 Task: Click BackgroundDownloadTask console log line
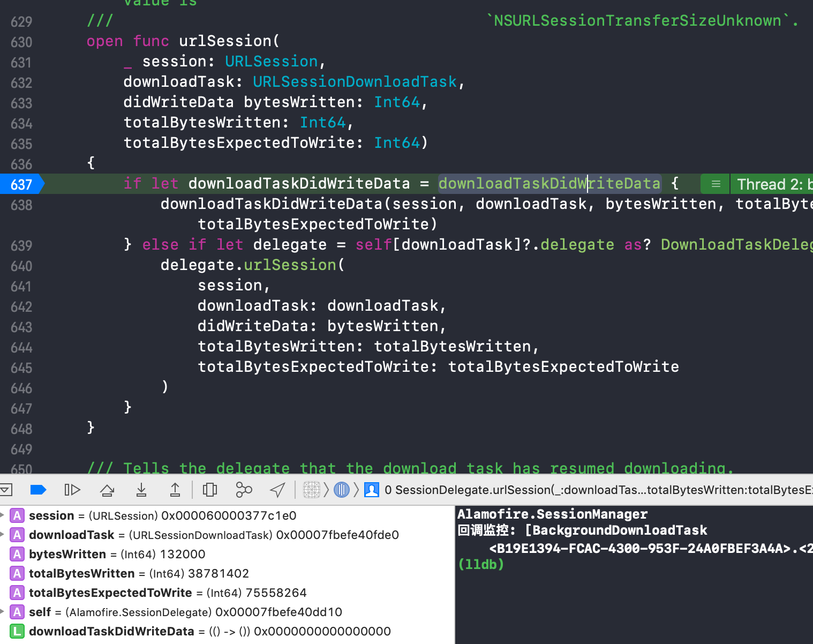582,530
